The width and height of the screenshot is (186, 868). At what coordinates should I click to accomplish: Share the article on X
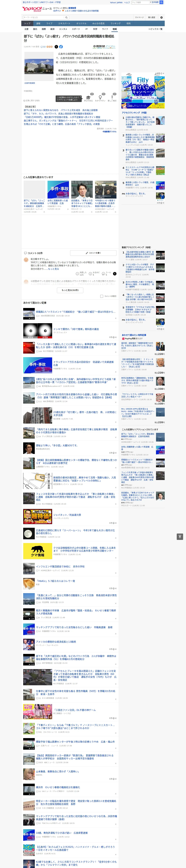pyautogui.click(x=56, y=47)
